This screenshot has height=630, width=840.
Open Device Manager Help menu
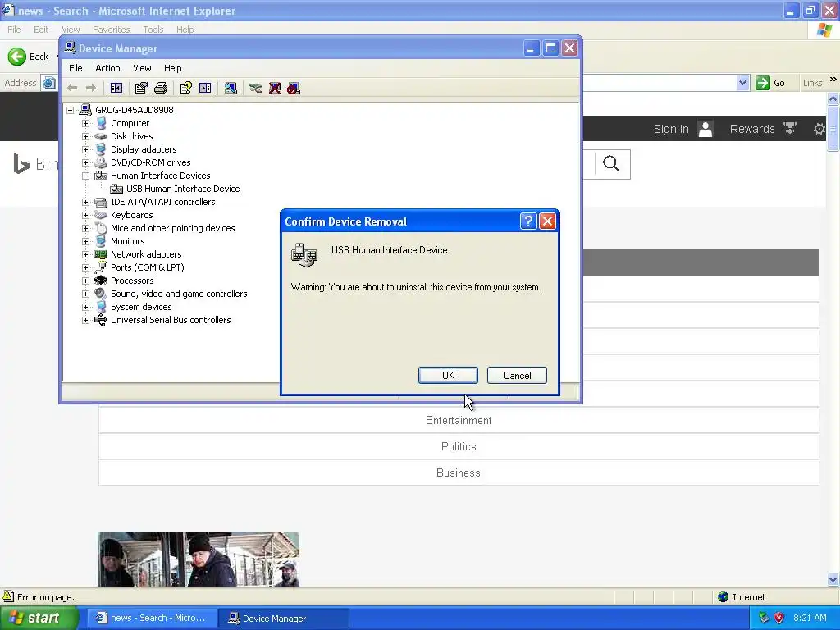(172, 68)
